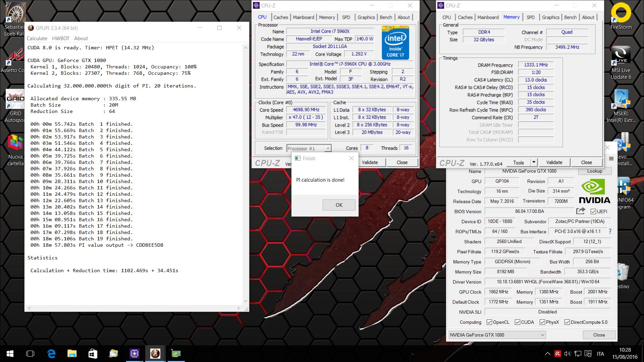Switch to CPU-Z via taskbar icon
Screen dimensions: 644x362
click(x=134, y=354)
